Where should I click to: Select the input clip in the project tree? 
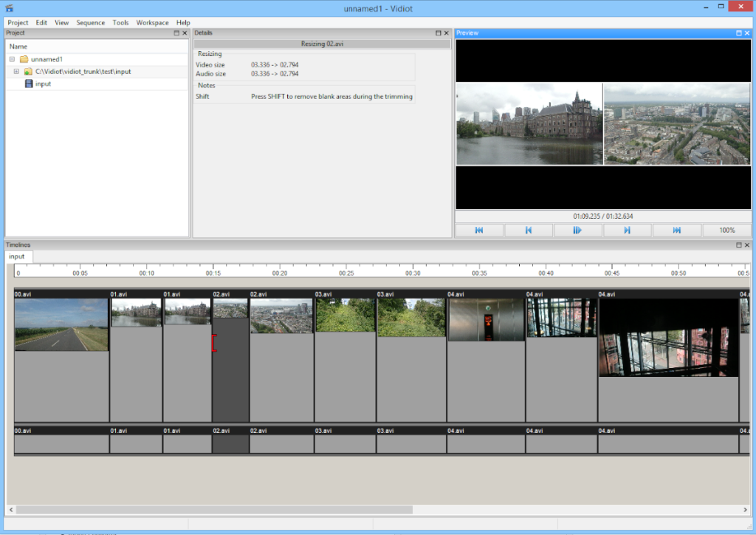point(43,83)
